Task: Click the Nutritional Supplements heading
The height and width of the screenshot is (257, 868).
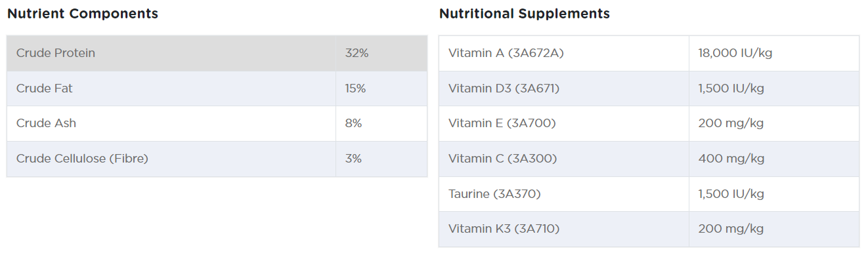Action: coord(525,14)
